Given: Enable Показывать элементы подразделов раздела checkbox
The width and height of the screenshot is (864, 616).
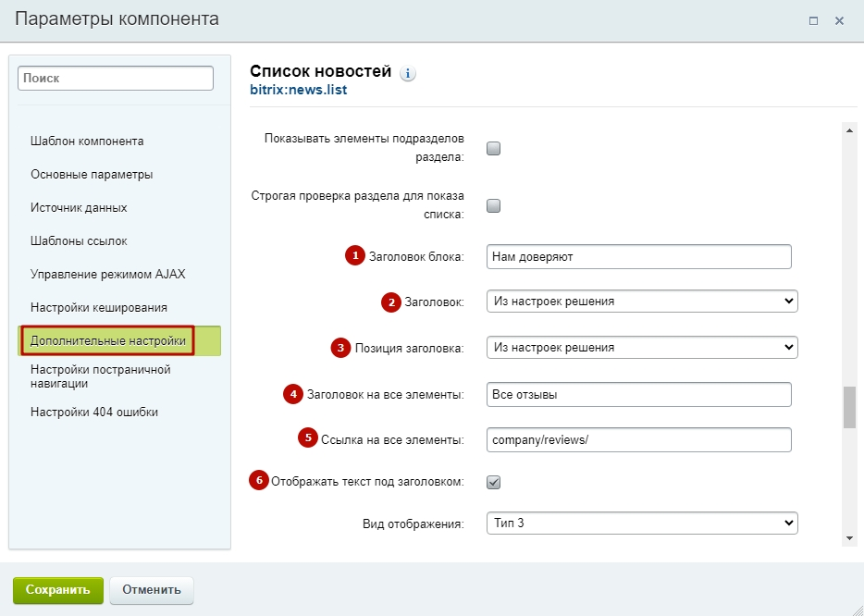Looking at the screenshot, I should click(x=494, y=148).
